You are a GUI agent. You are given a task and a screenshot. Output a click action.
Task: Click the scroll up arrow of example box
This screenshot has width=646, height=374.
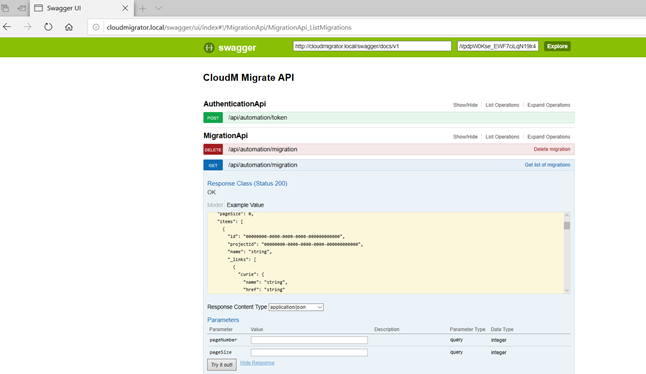point(567,215)
